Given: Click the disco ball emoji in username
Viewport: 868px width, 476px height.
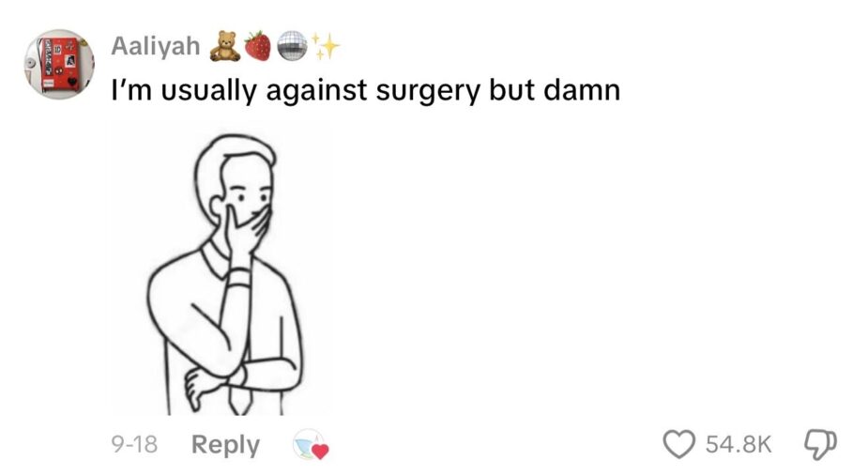Looking at the screenshot, I should pyautogui.click(x=291, y=46).
